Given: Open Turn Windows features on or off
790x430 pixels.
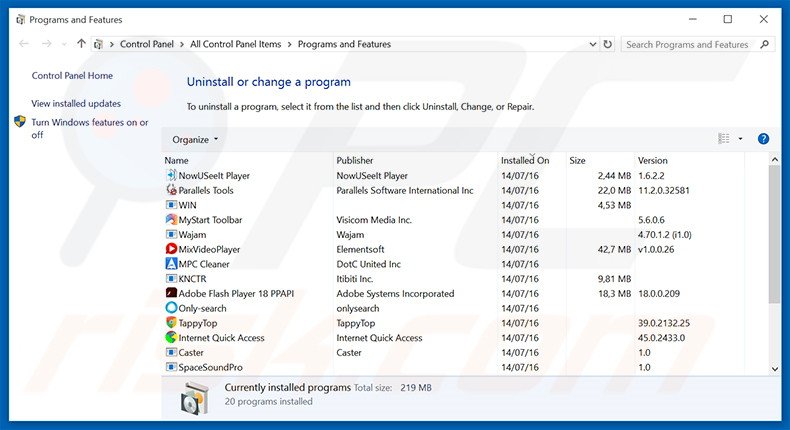Looking at the screenshot, I should (90, 129).
